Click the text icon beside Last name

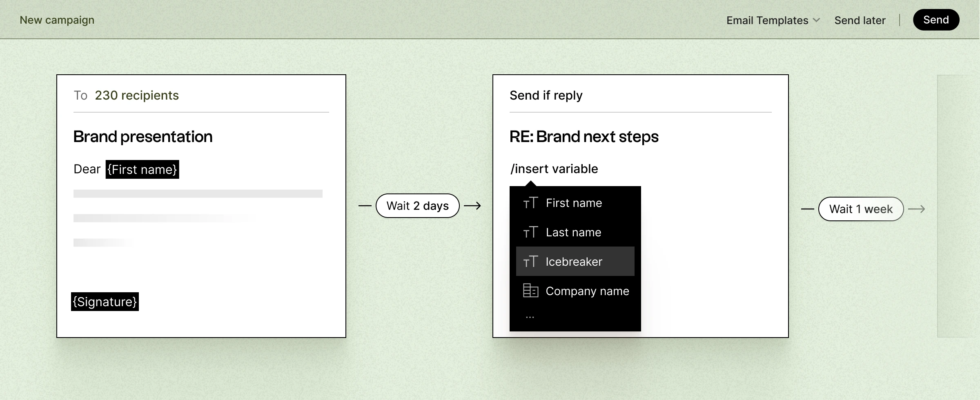point(530,232)
